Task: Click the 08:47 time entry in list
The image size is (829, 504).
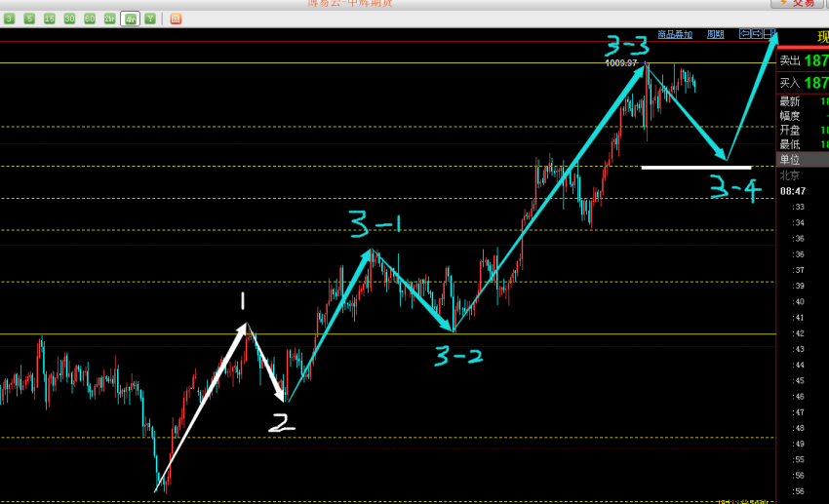Action: (793, 191)
